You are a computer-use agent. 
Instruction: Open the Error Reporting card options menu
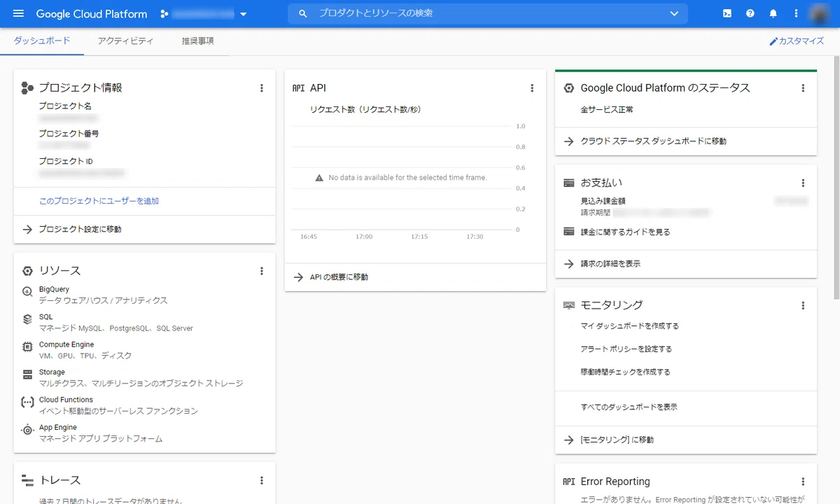point(803,482)
